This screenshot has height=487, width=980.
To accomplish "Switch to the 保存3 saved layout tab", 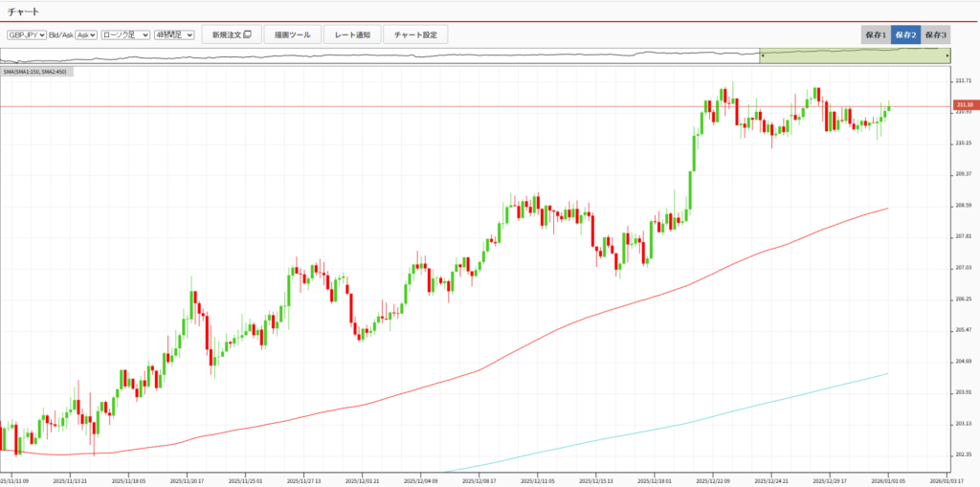I will tap(936, 34).
